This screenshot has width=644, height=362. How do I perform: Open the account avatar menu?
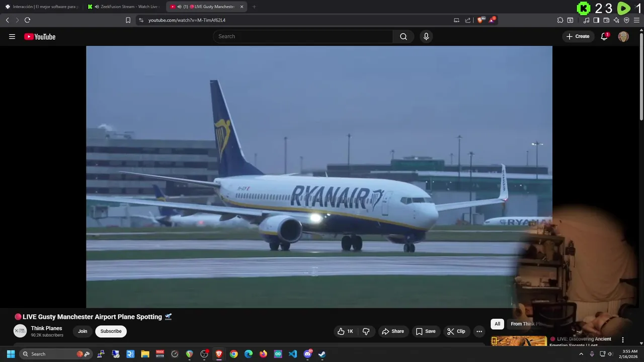[623, 36]
